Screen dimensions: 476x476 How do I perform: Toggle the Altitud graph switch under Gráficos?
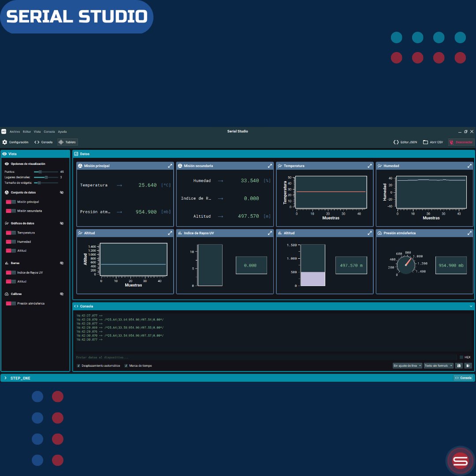coord(11,250)
